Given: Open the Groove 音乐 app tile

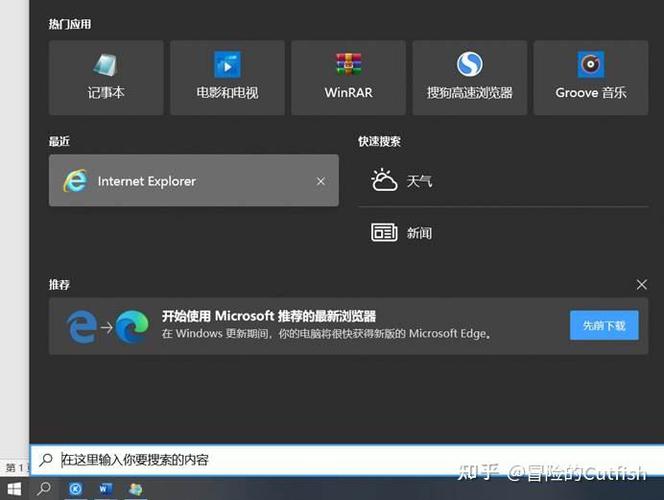Looking at the screenshot, I should point(591,77).
